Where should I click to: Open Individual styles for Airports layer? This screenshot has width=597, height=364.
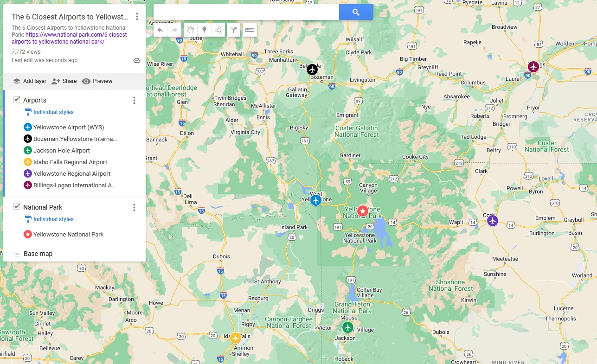click(49, 112)
